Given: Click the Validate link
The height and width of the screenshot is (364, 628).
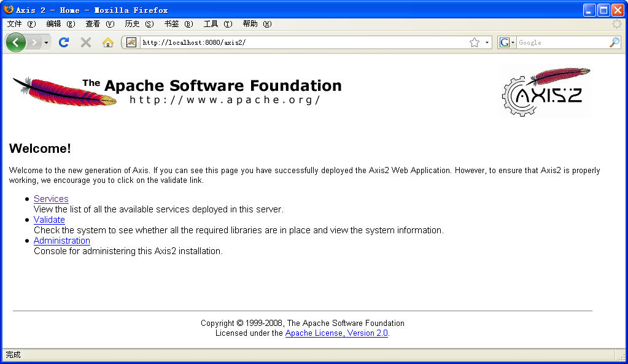Looking at the screenshot, I should tap(48, 219).
